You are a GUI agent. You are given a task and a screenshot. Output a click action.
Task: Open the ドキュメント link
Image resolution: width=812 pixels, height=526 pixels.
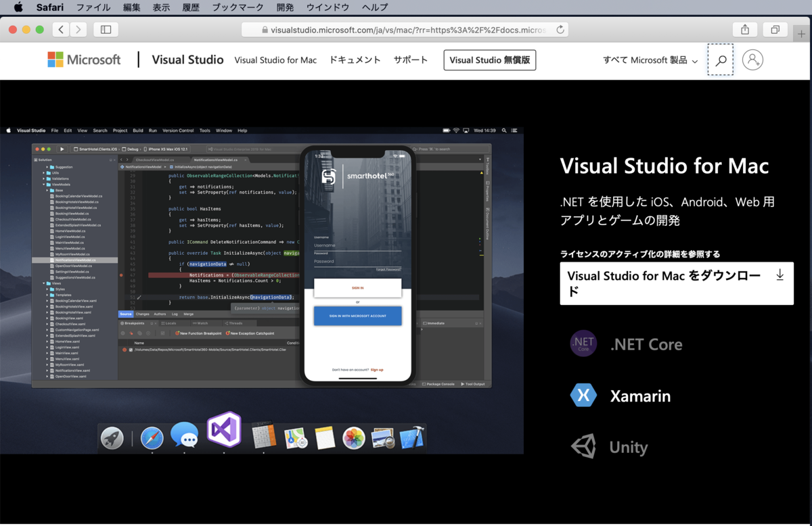pos(355,60)
